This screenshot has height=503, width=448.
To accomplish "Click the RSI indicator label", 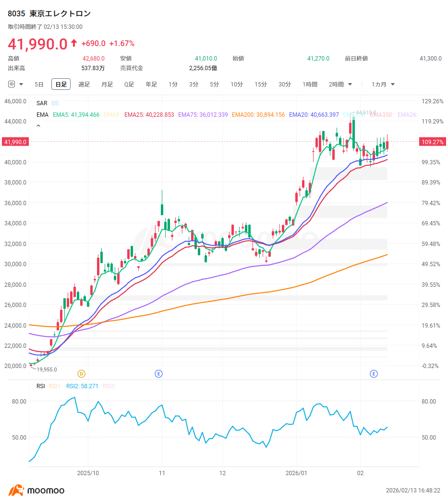I will click(41, 386).
